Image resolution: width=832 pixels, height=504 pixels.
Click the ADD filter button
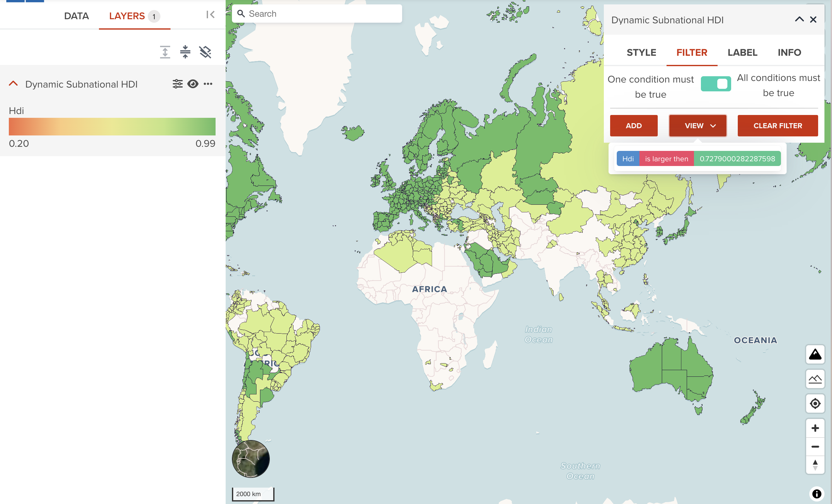[x=634, y=125]
